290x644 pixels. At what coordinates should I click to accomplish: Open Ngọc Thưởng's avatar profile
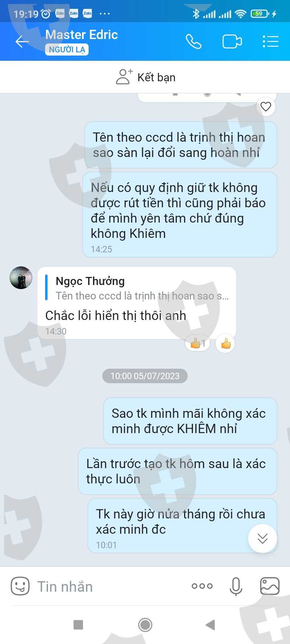click(21, 278)
